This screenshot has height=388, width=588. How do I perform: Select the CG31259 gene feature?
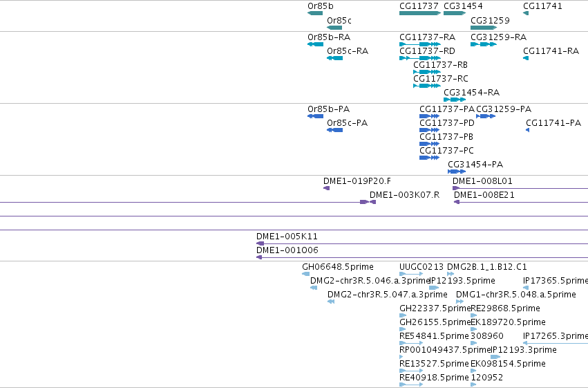tap(484, 28)
